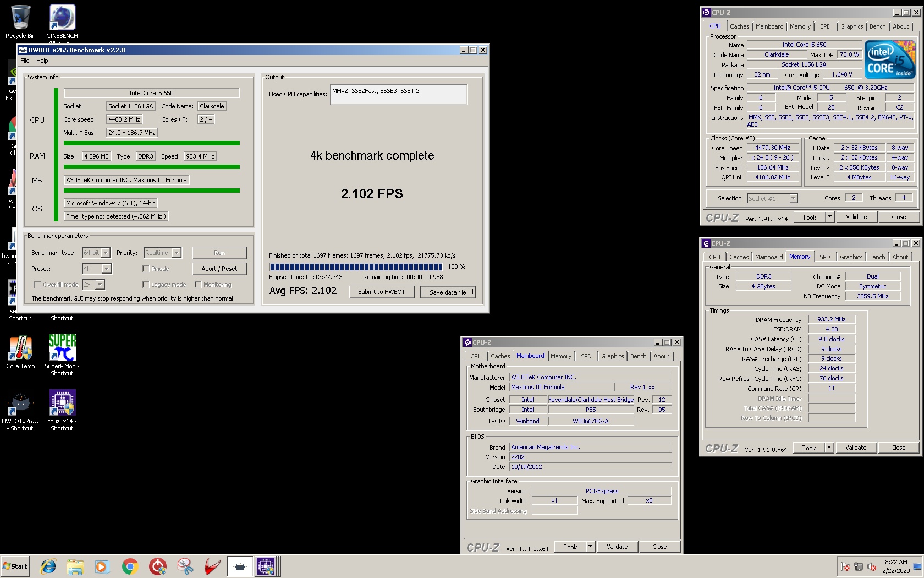The image size is (924, 578).
Task: Select the HWBOTx26 shortcut desktop icon
Action: 20,411
